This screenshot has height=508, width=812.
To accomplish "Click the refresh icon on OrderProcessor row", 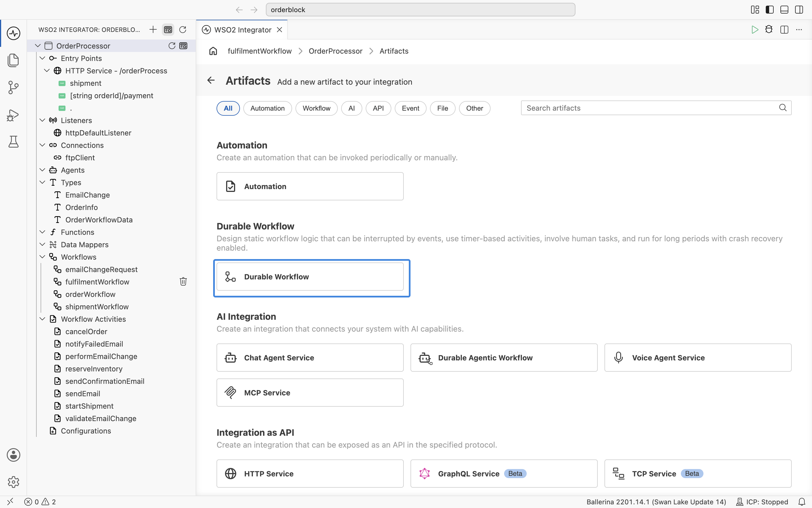I will coord(172,46).
